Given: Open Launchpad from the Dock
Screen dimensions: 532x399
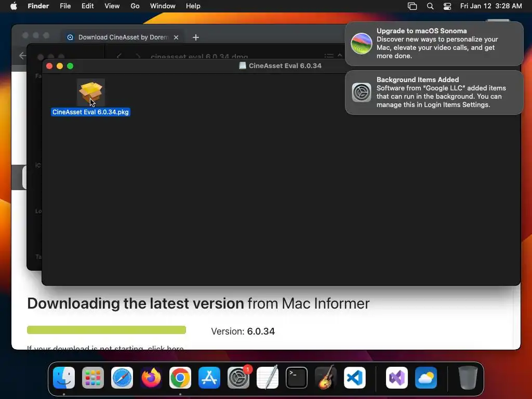Looking at the screenshot, I should pos(93,378).
